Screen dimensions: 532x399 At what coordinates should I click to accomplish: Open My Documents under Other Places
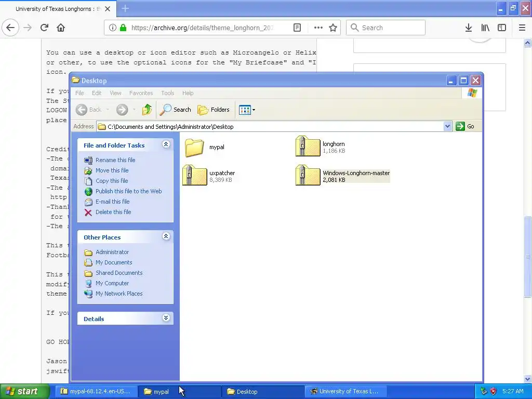tap(114, 262)
